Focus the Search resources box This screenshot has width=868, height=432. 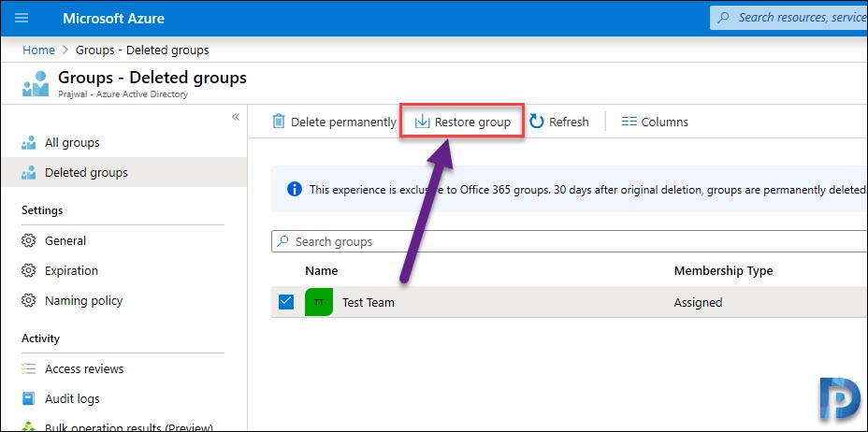(788, 18)
